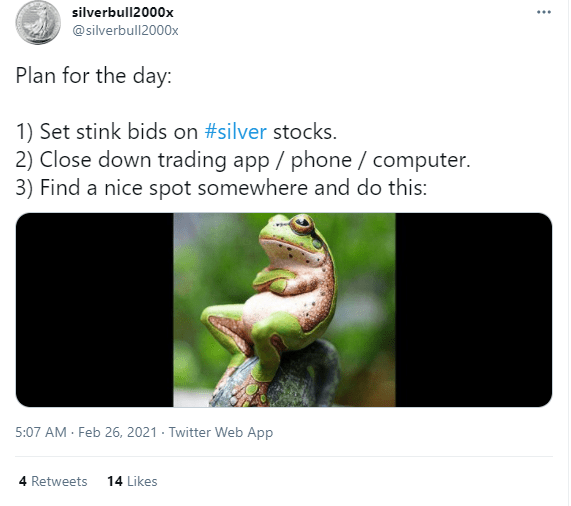571x506 pixels.
Task: Click the word 'stocks.' in the tweet
Action: (x=305, y=131)
